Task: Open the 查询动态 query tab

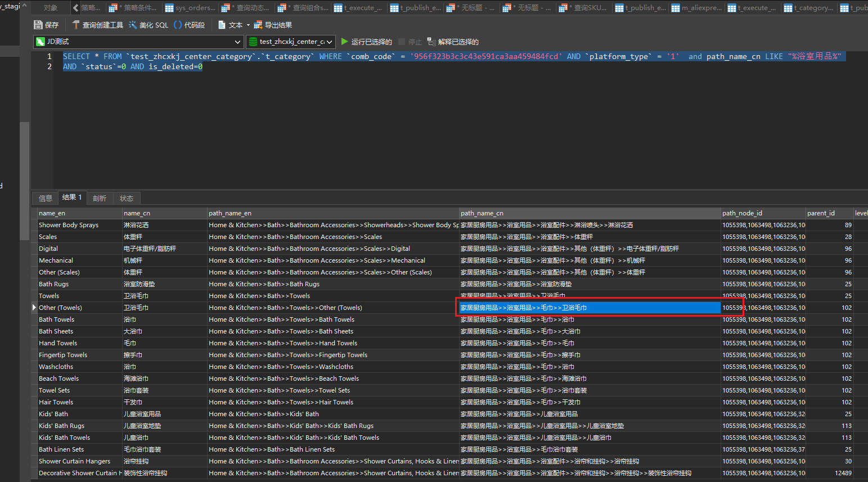Action: coord(248,8)
